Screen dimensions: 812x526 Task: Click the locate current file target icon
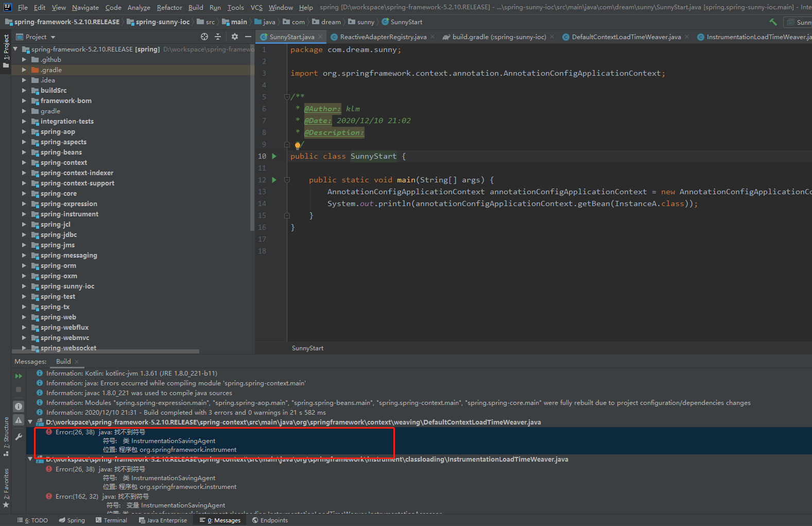click(x=204, y=37)
